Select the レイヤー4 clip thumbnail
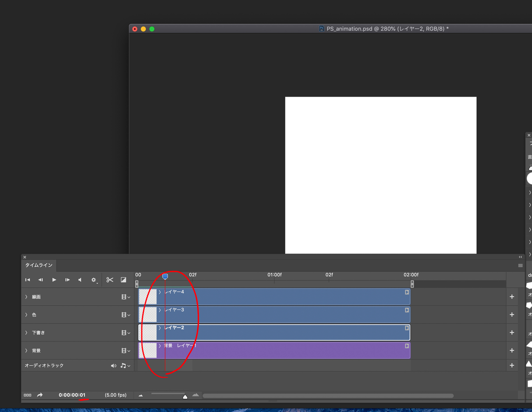This screenshot has width=532, height=412. (148, 297)
